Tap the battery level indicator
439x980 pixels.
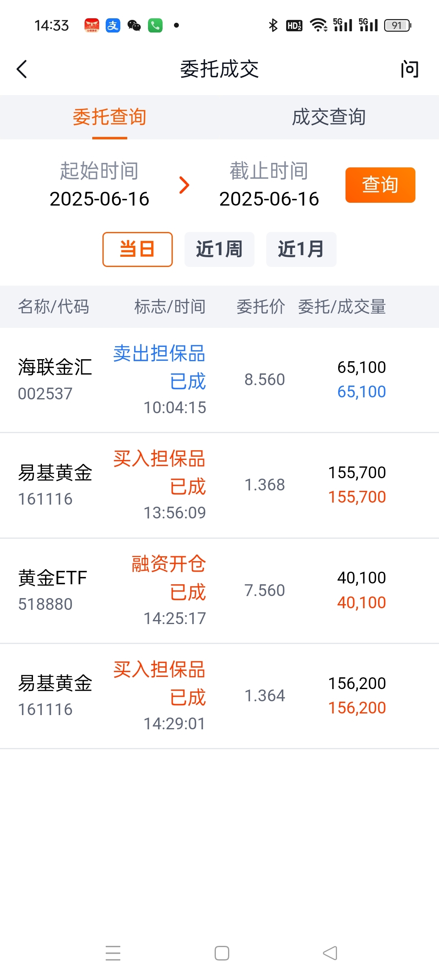coord(398,26)
